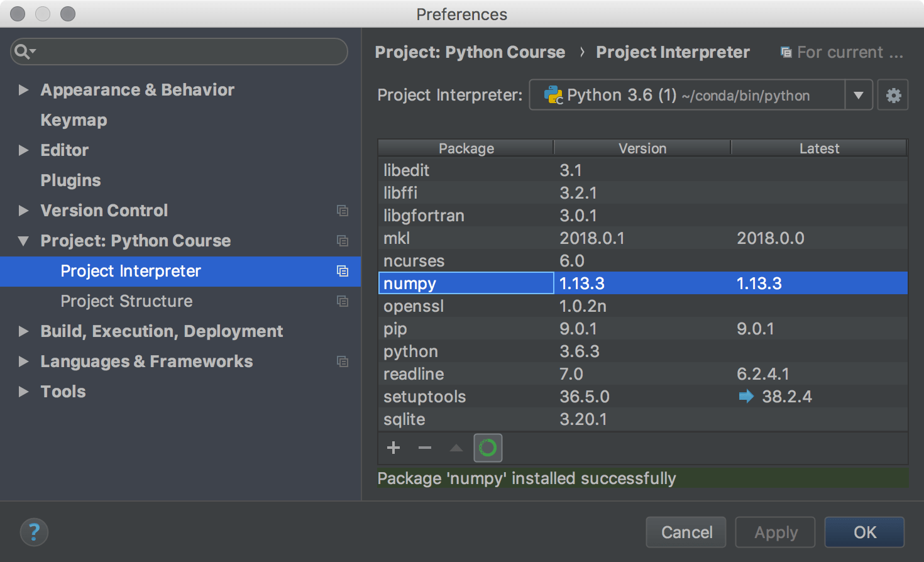
Task: Select Keymap in settings list
Action: coord(74,120)
